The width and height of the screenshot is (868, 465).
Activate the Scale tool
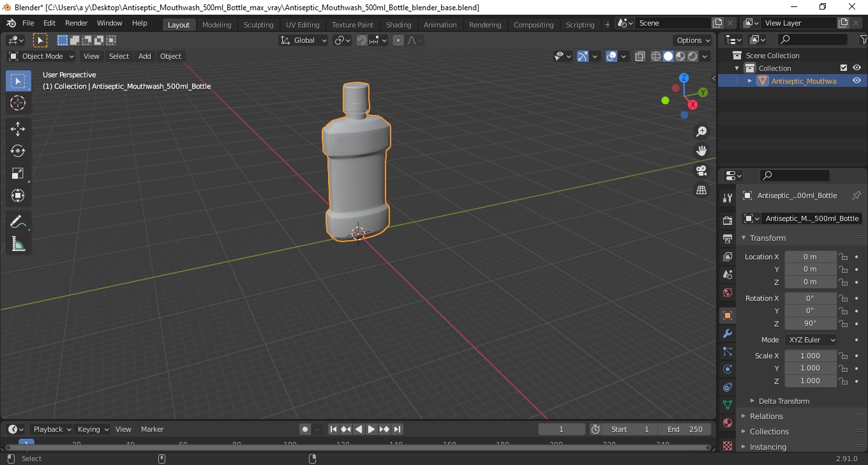click(18, 173)
